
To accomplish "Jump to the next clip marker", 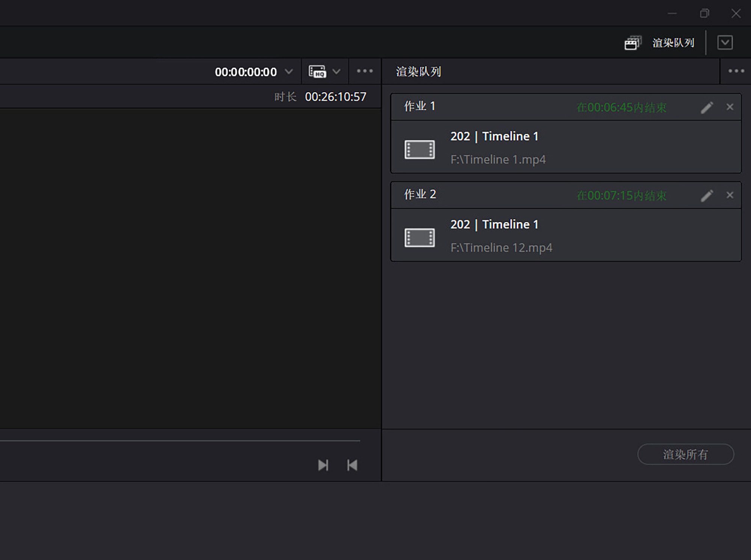I will [323, 465].
